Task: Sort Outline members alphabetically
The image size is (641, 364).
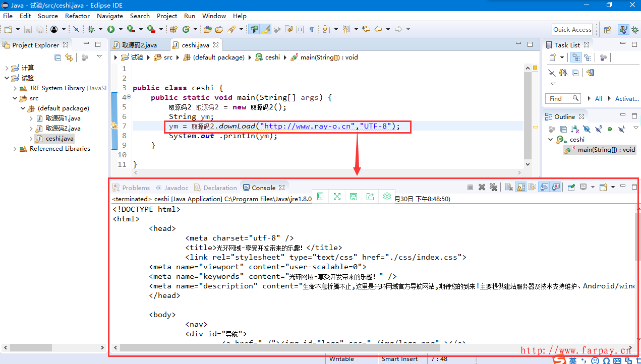Action: tap(575, 129)
